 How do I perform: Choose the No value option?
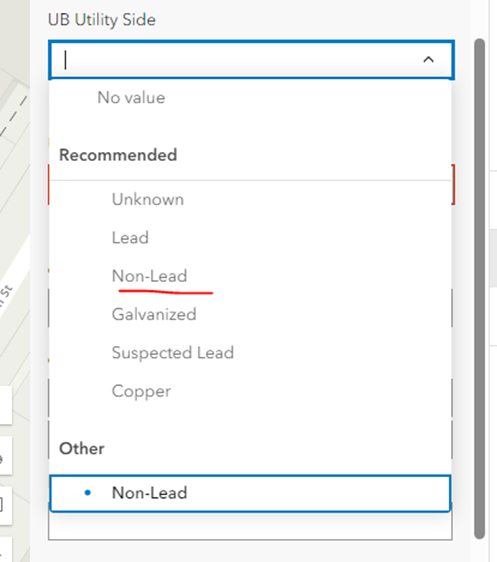[131, 97]
